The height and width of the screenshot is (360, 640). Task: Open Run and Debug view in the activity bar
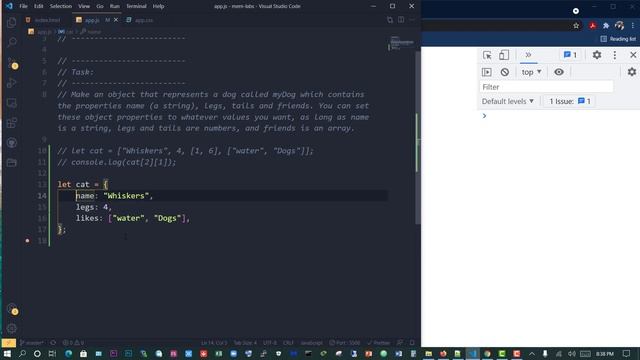pos(12,83)
